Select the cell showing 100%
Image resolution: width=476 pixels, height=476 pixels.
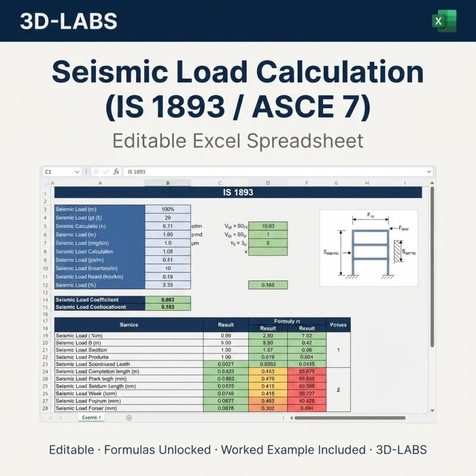(168, 209)
